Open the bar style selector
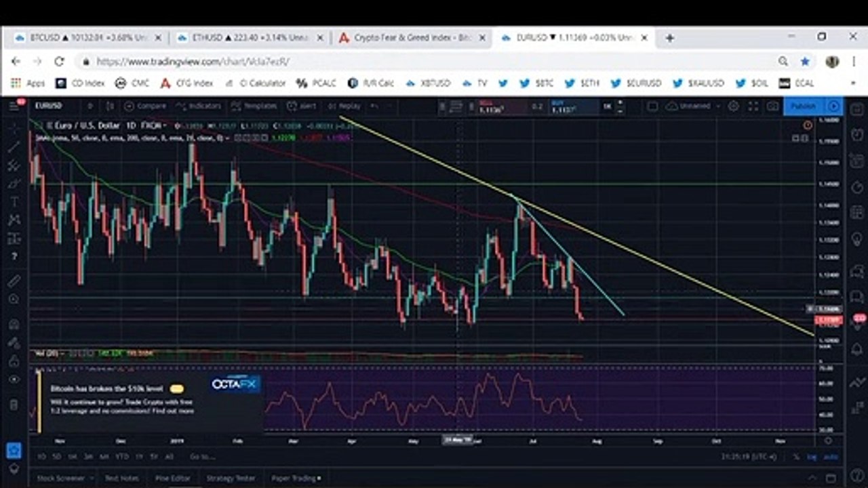Viewport: 868px width, 488px height. (111, 106)
